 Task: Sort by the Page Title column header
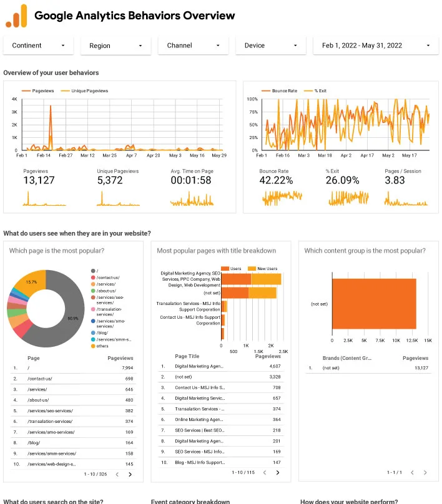coord(187,356)
